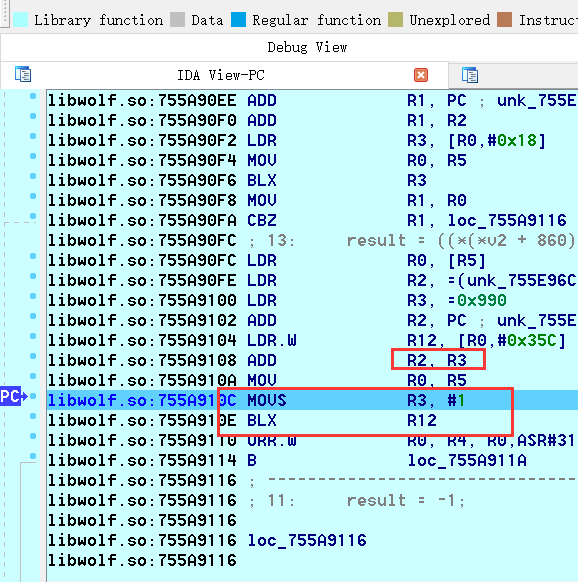Follow the loc_755A9116 operand in CBZ line

point(507,220)
